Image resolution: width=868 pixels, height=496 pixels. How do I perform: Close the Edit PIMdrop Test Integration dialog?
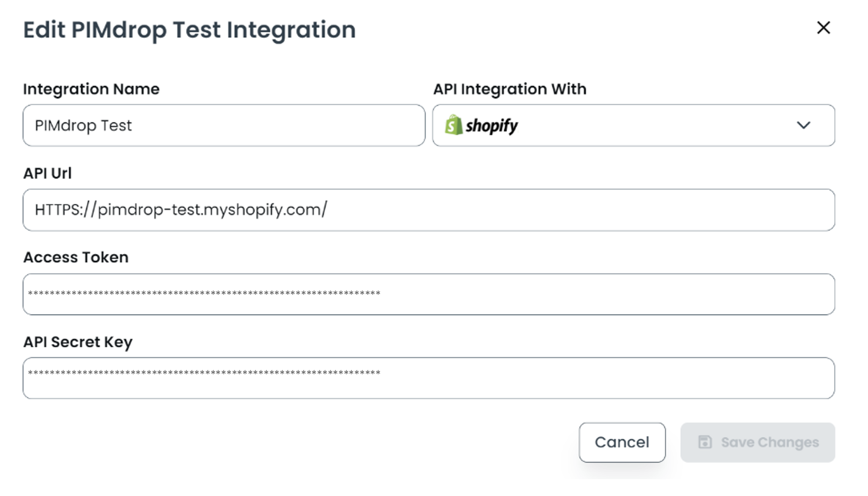click(x=823, y=28)
